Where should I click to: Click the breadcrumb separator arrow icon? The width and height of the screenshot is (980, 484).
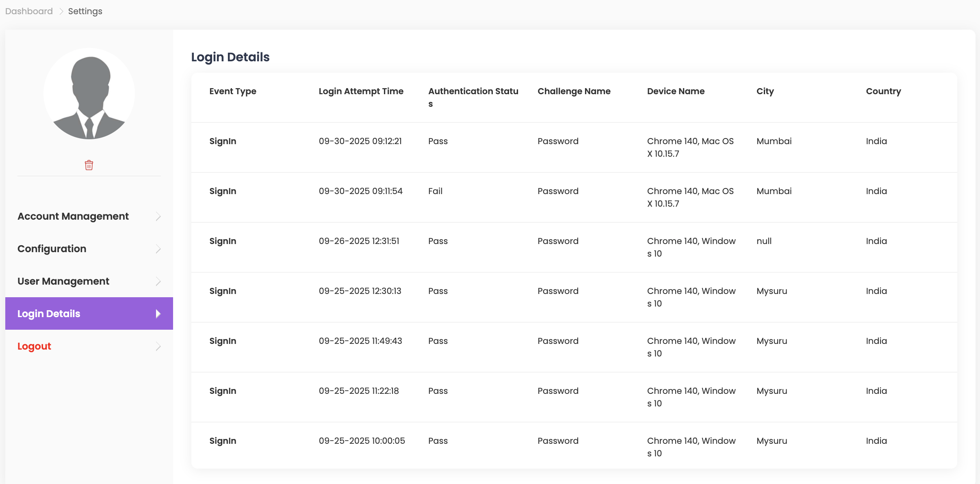point(61,11)
